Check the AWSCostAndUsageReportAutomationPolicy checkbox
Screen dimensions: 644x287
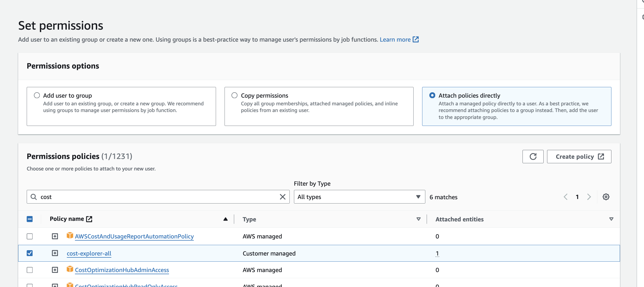coord(30,236)
